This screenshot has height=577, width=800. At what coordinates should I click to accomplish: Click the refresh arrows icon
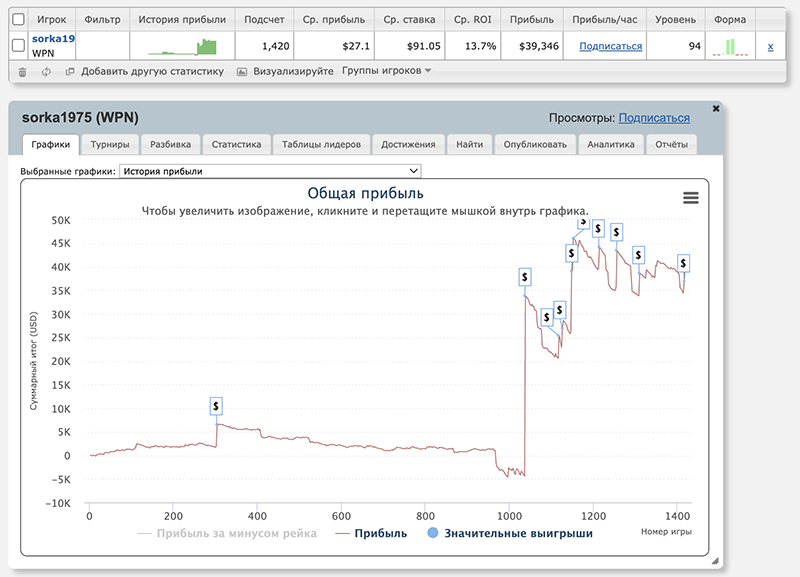click(x=46, y=72)
